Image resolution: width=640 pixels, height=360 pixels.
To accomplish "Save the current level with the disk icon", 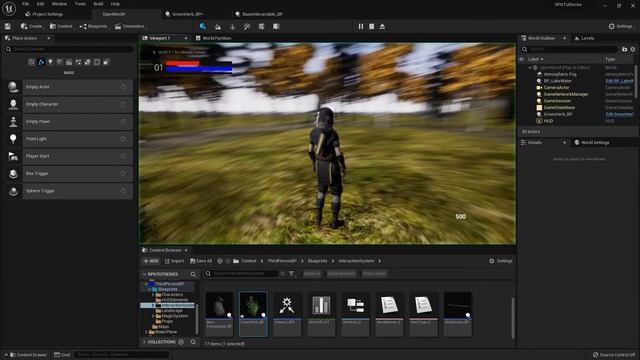I will click(8, 26).
